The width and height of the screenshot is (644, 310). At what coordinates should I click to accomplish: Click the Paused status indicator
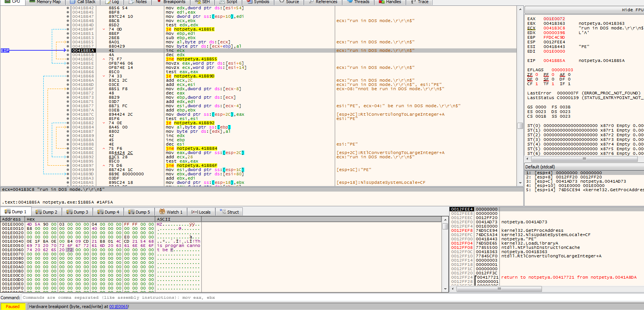click(x=13, y=307)
